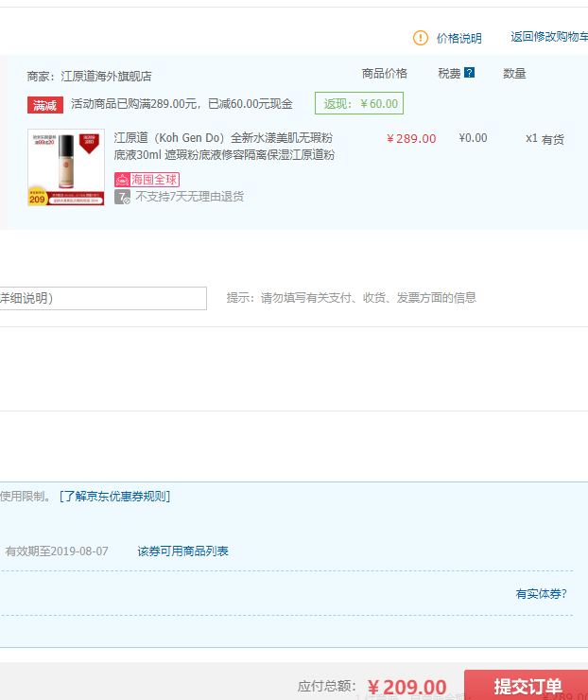Click the 有效期至2019-08-07 coupon validity text
The height and width of the screenshot is (700, 588).
[57, 551]
